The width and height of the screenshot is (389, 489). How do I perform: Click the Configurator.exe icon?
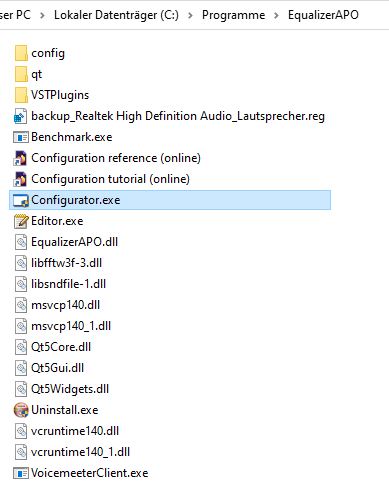coord(21,200)
